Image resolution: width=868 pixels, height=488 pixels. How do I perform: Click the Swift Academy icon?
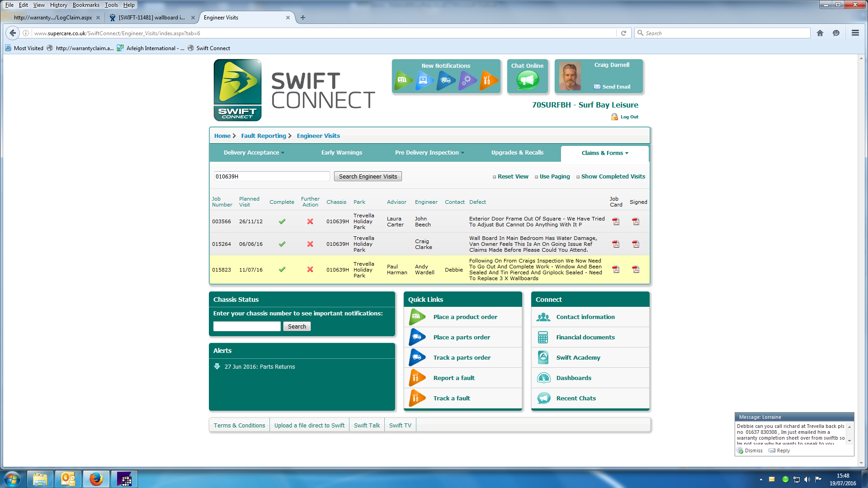[x=543, y=357]
